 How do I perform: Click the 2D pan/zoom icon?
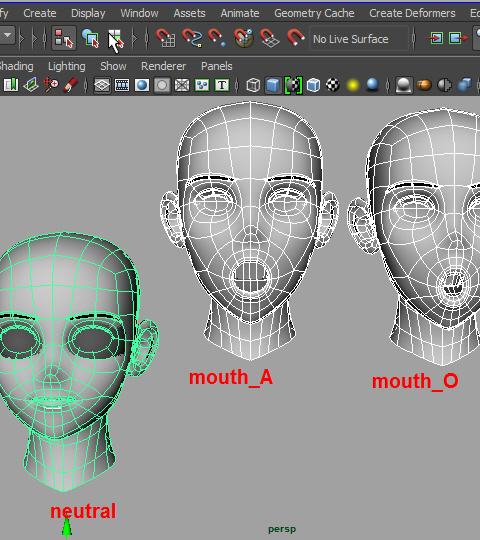[51, 85]
